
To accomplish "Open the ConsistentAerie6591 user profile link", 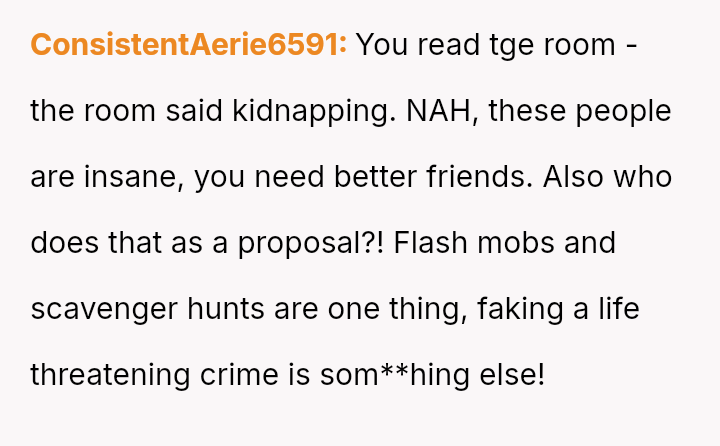I will (189, 45).
